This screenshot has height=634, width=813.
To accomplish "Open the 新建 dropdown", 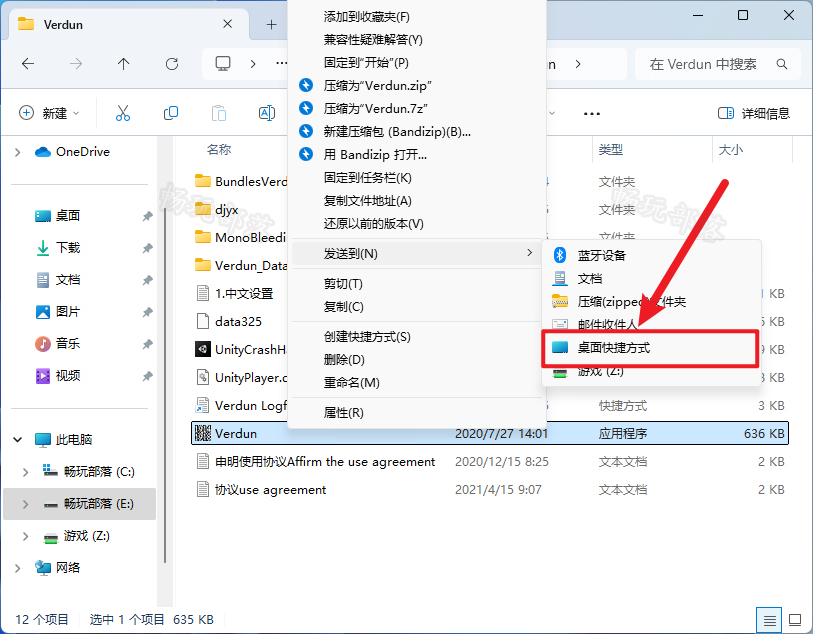I will (x=76, y=113).
